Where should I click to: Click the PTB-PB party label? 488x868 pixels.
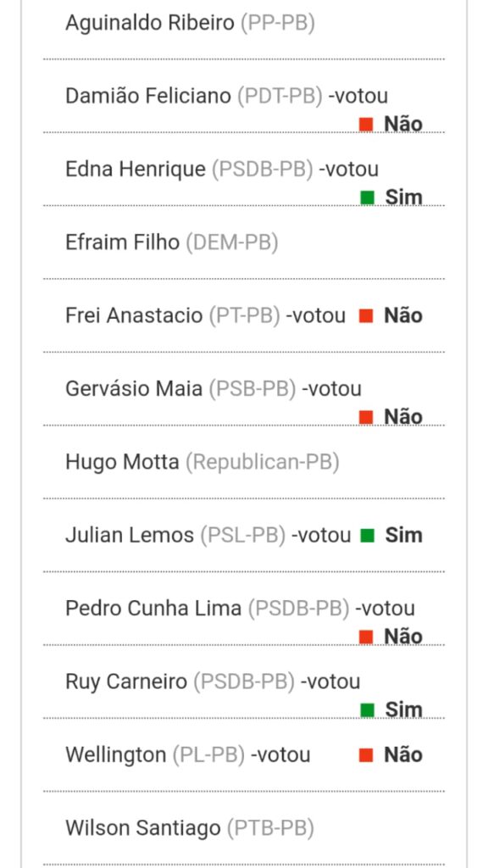(270, 828)
